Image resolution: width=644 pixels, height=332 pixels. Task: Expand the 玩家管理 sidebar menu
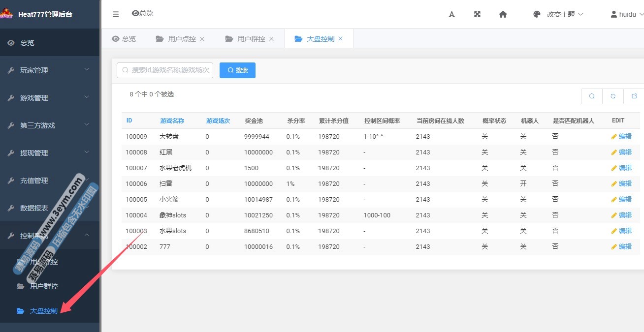[49, 70]
